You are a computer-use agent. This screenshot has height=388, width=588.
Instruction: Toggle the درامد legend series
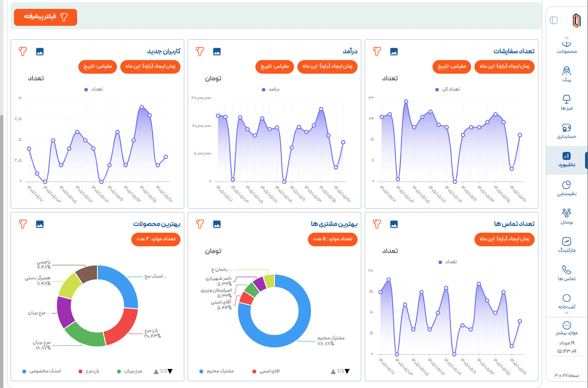[271, 89]
